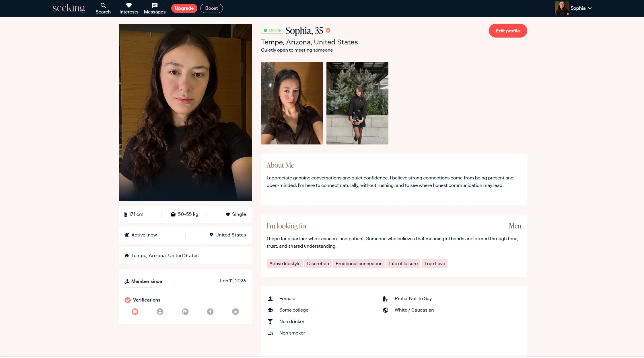Open the Messages chat icon

tap(155, 5)
